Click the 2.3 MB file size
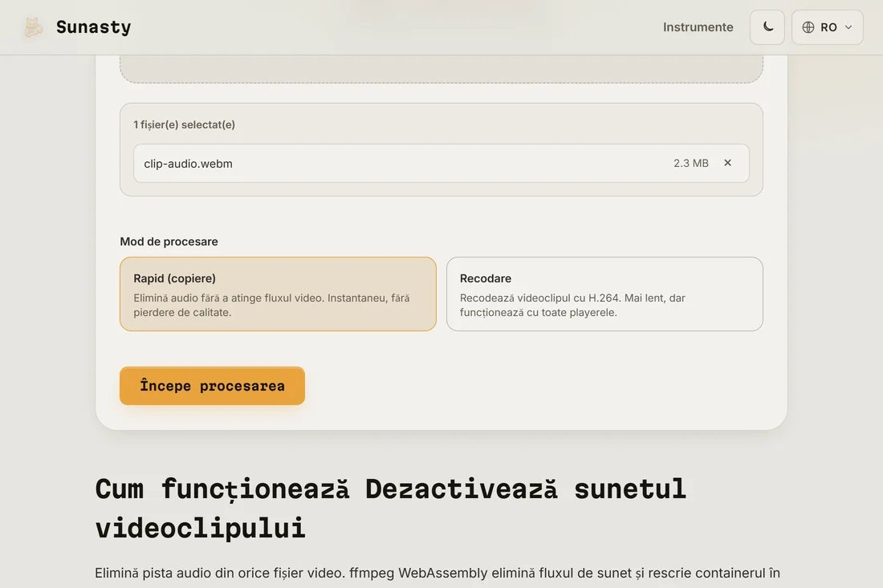Viewport: 883px width, 588px height. [690, 163]
